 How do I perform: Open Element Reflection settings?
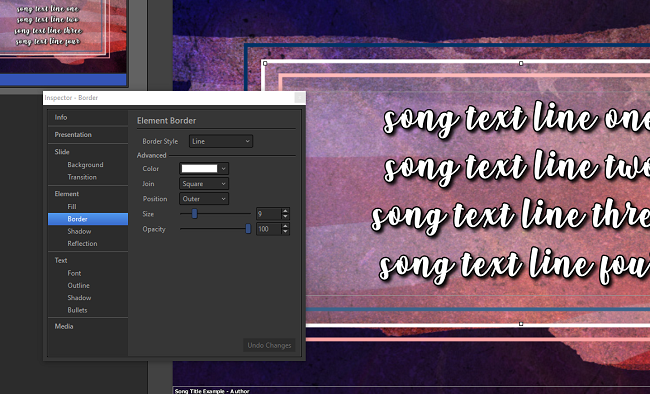82,243
